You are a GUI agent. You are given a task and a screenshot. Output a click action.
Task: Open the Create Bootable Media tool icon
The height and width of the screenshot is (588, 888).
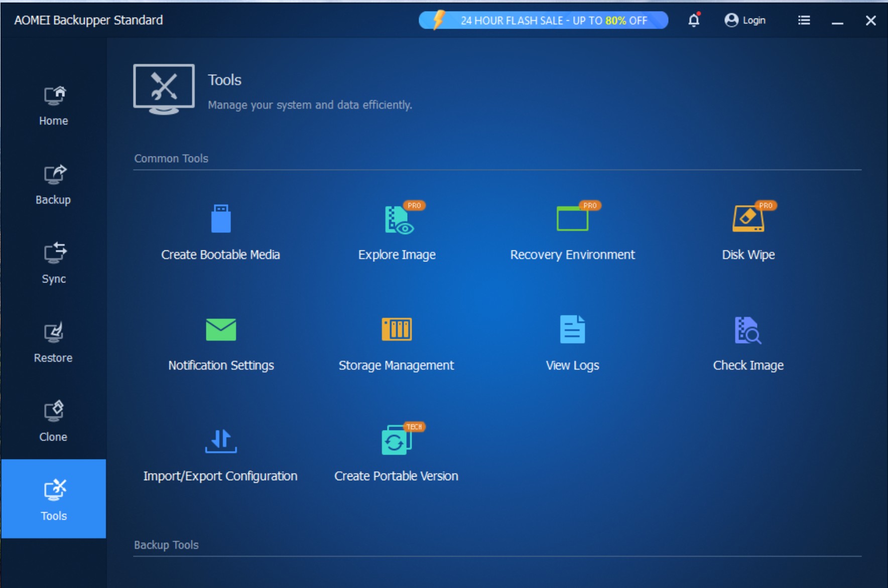pos(221,218)
